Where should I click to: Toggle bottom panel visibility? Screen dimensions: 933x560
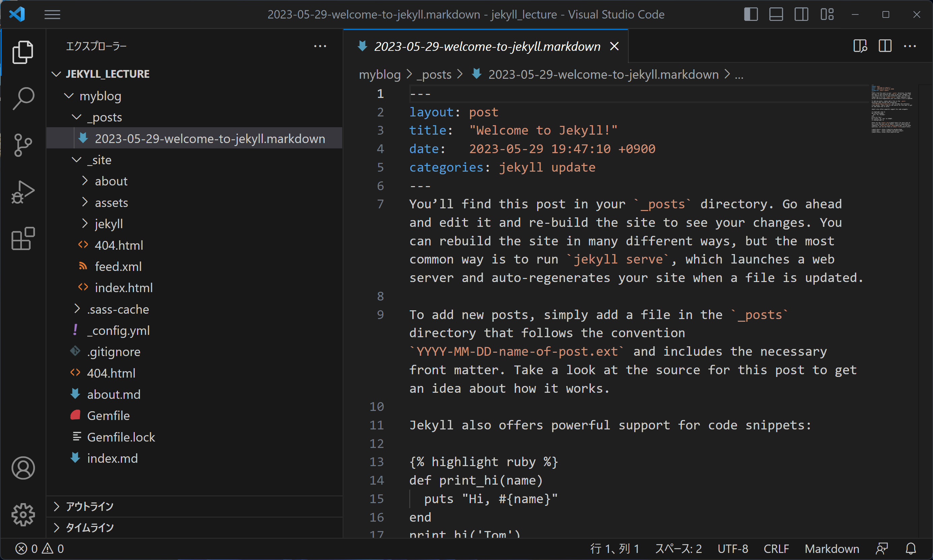click(776, 14)
